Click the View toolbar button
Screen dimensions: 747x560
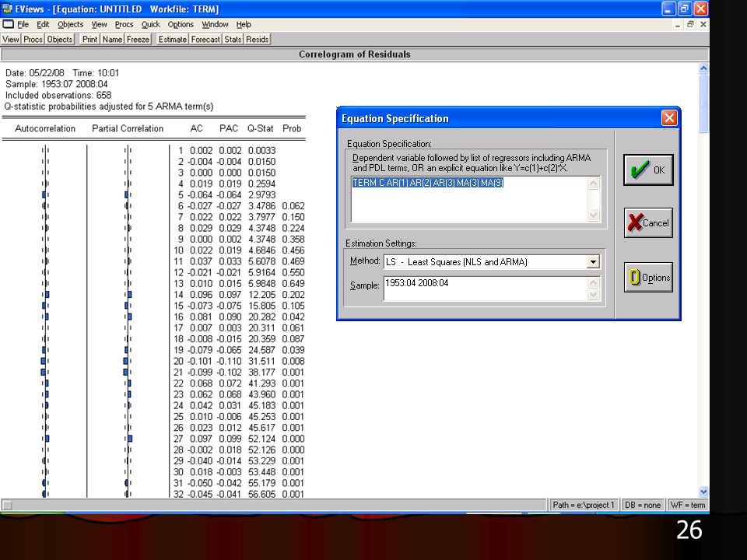[11, 40]
